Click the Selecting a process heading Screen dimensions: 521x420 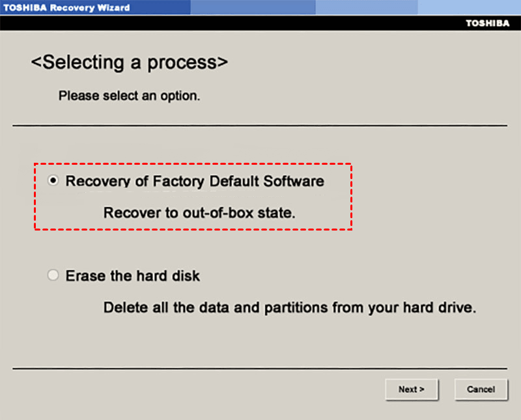(128, 63)
